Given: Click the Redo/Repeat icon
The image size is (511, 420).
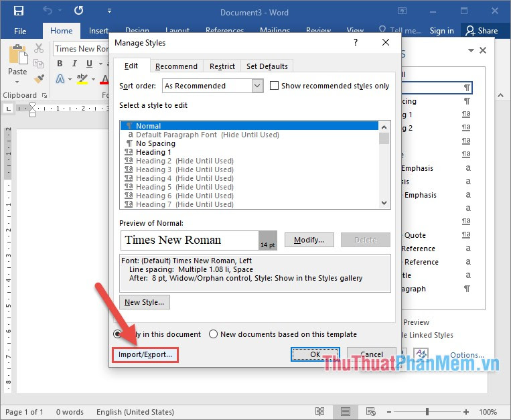Looking at the screenshot, I should click(78, 11).
